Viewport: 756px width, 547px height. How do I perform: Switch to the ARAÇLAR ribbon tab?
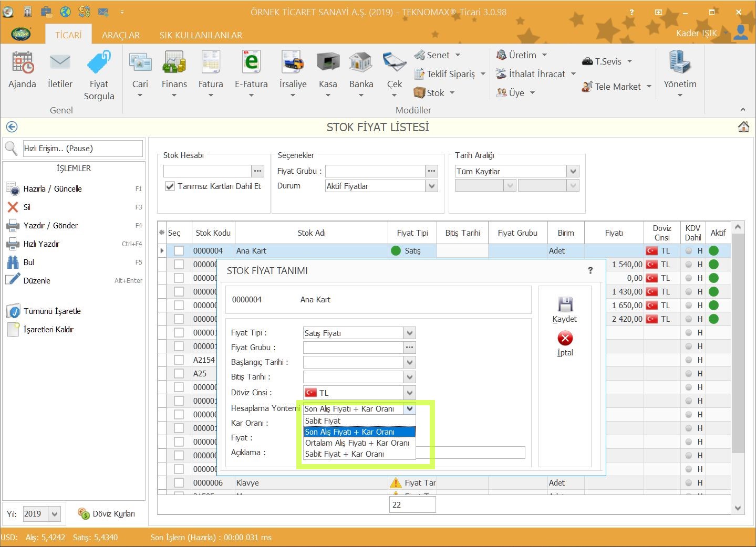[x=120, y=35]
